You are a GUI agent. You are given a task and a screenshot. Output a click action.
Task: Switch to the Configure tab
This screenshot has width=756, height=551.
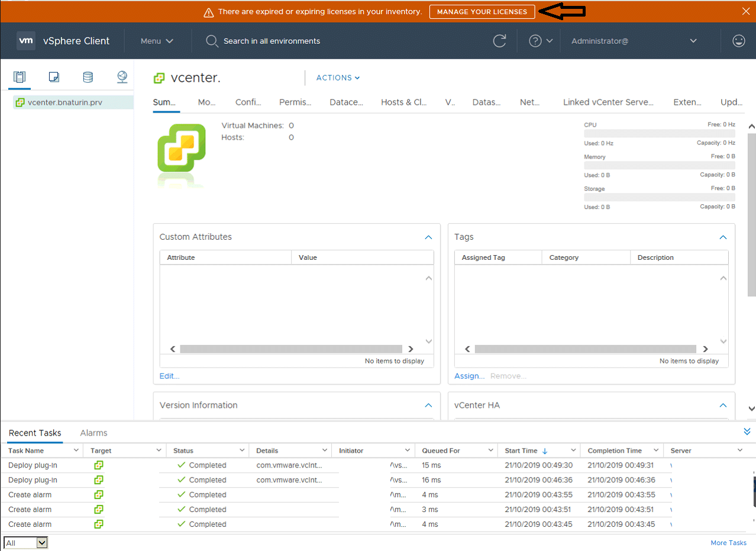pos(248,102)
